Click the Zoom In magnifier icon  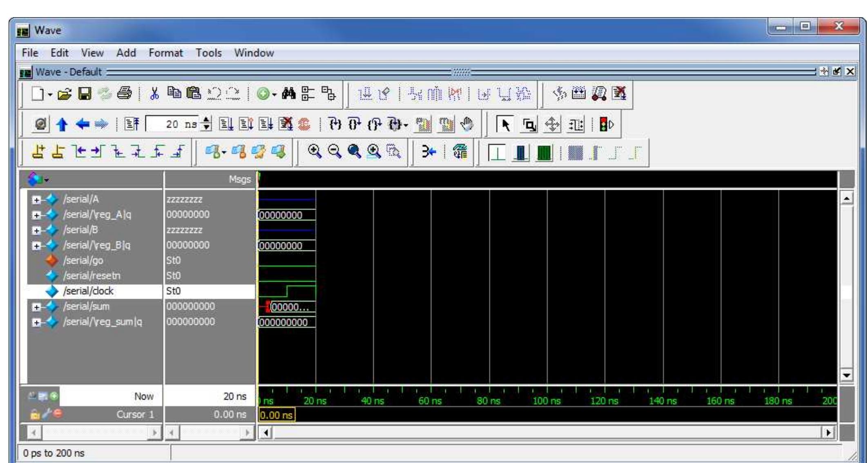point(314,152)
